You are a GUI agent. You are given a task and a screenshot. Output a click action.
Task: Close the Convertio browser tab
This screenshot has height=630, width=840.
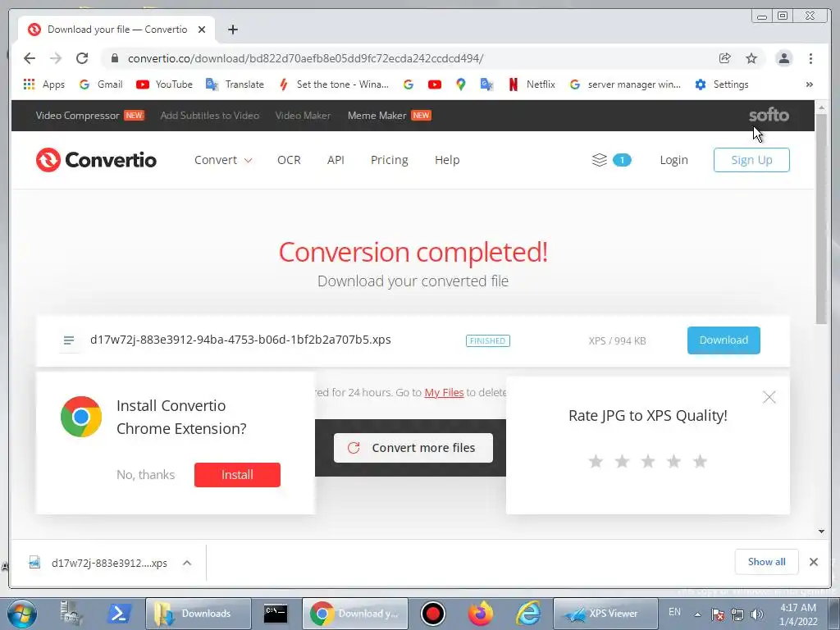coord(202,30)
